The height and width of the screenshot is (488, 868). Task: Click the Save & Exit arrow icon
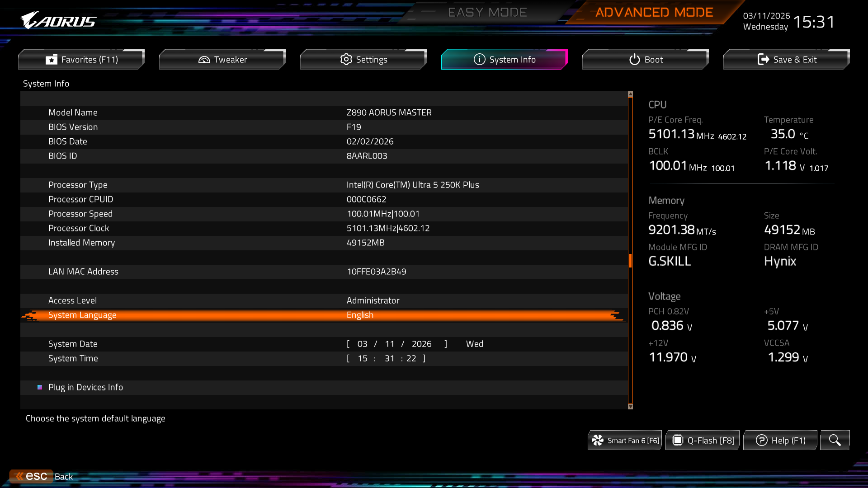point(763,60)
